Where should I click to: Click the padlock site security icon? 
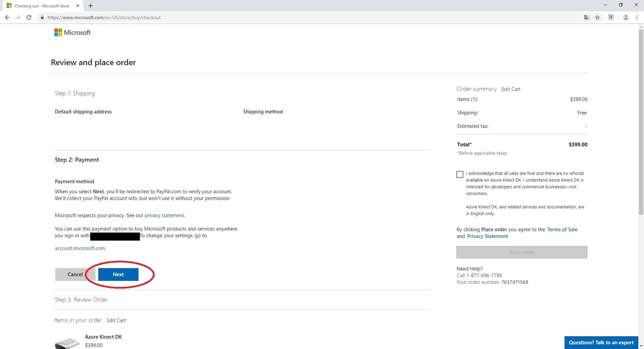[42, 17]
